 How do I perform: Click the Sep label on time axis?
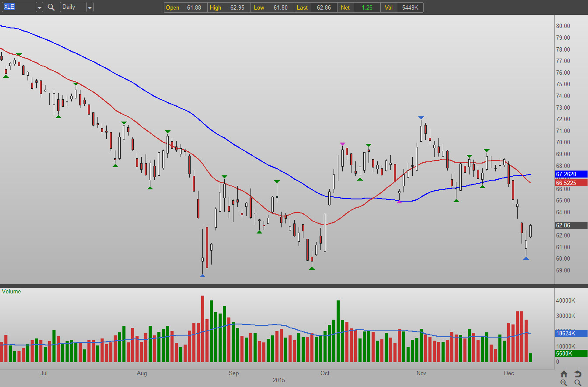234,373
